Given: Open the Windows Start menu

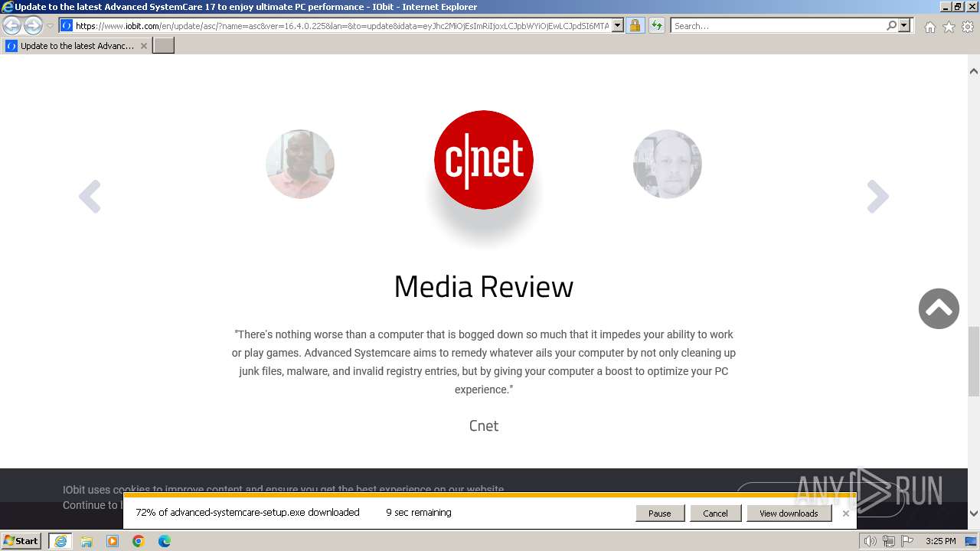Looking at the screenshot, I should coord(21,541).
